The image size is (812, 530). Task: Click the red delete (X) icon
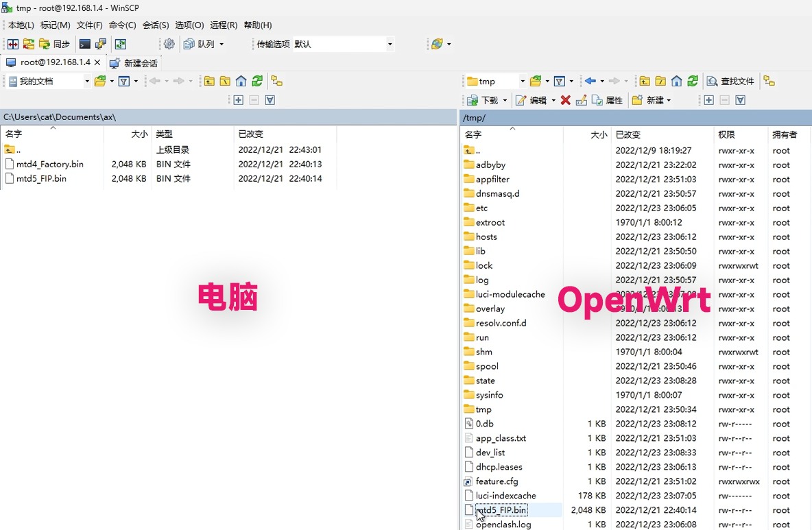[x=564, y=99]
